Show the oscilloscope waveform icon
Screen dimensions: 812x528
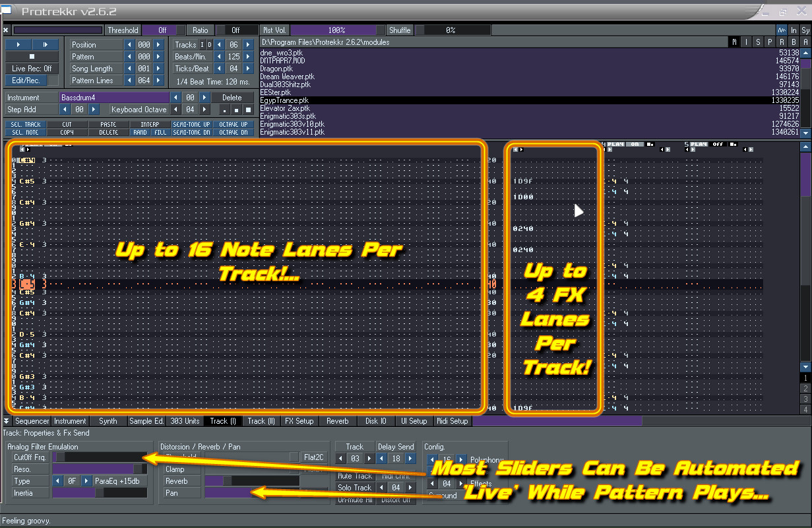coord(782,30)
